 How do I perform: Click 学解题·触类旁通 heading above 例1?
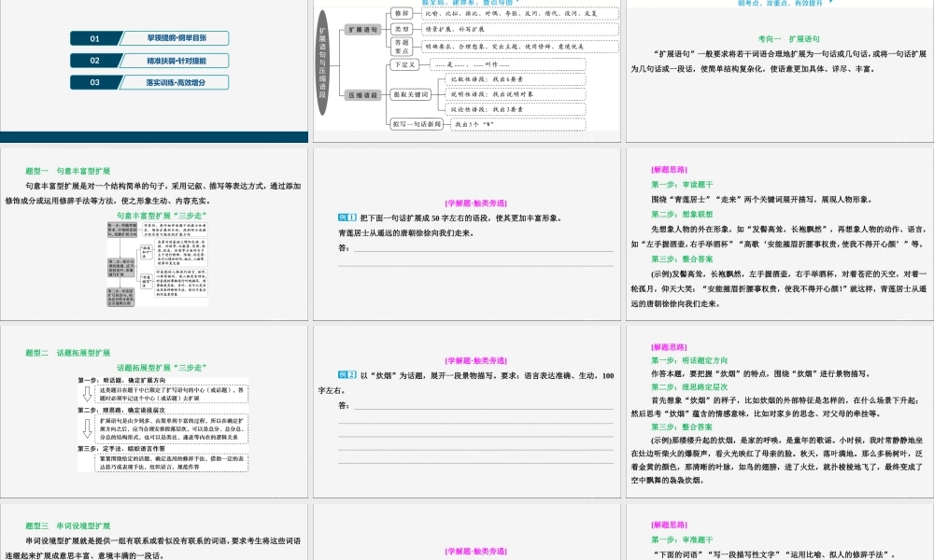[476, 203]
